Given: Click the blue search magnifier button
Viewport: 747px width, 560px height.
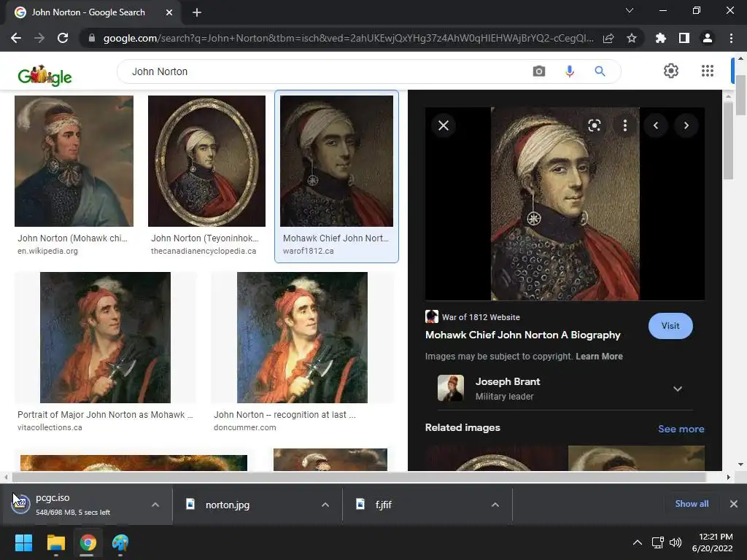Looking at the screenshot, I should coord(600,71).
